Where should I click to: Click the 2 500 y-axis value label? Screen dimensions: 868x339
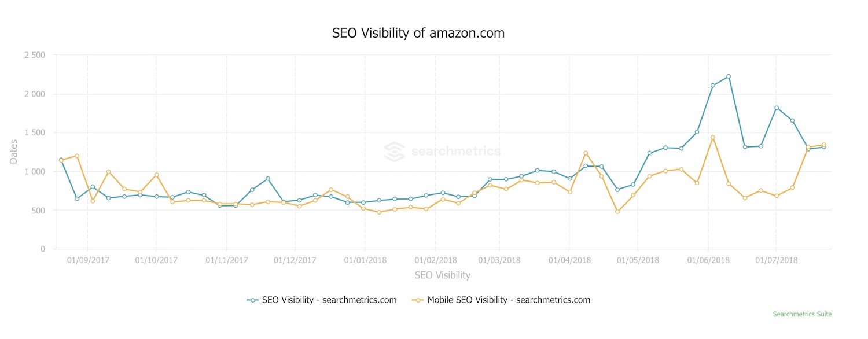[x=35, y=56]
